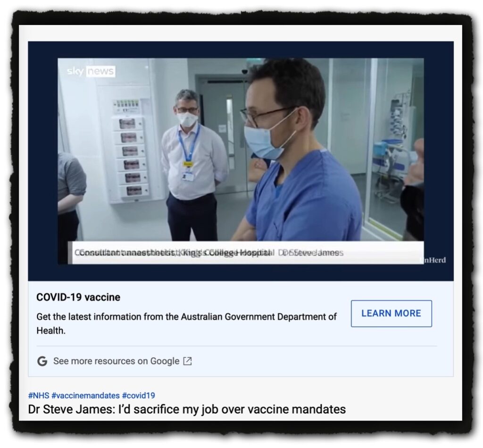Click the Google G logo icon
483x448 pixels.
42,361
